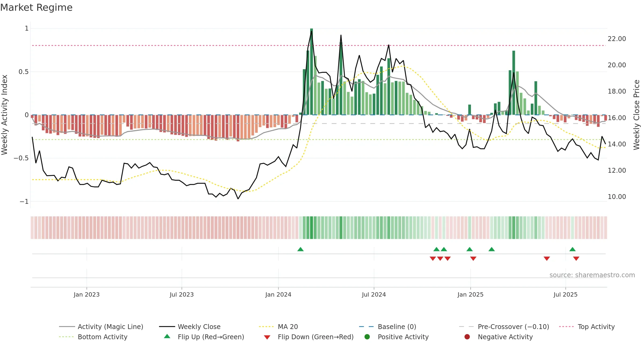Click the green flip-up triangle after Jul 2025

click(572, 249)
